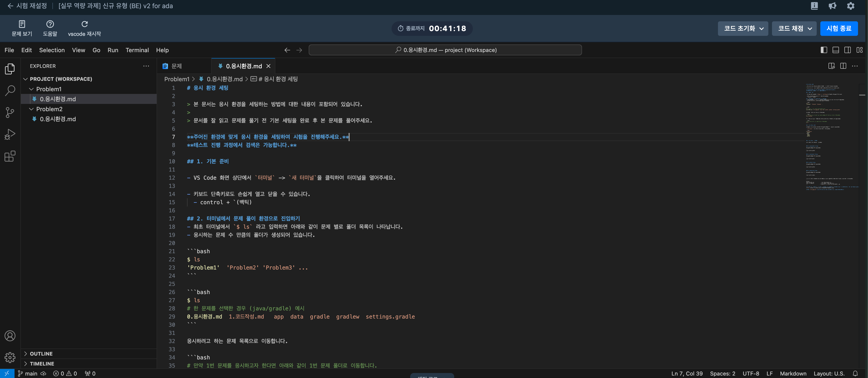Click the notifications bell in status bar
868x378 pixels.
[855, 373]
